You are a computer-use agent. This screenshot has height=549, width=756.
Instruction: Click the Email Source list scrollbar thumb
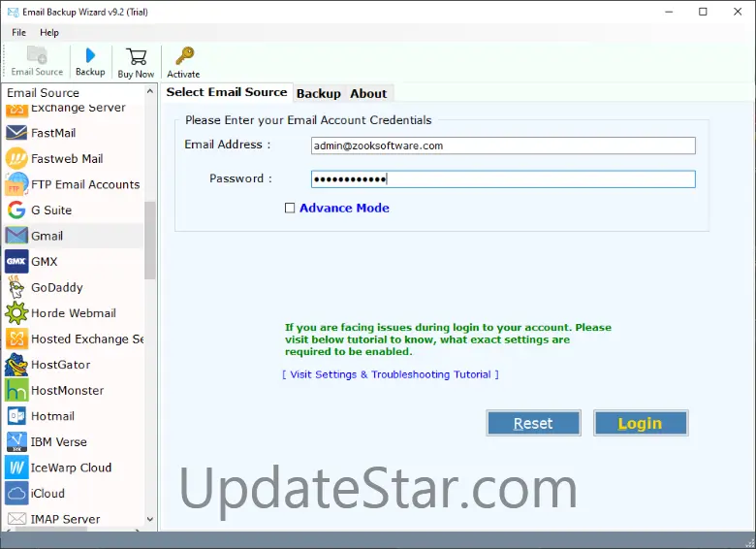coord(150,241)
